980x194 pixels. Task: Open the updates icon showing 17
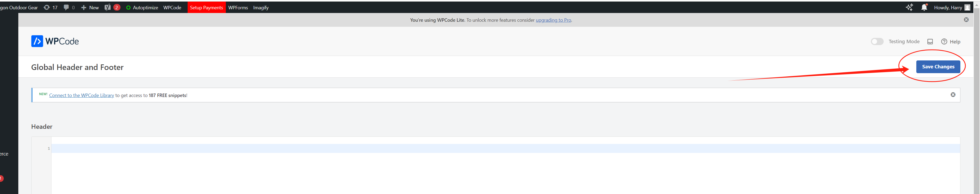point(47,8)
